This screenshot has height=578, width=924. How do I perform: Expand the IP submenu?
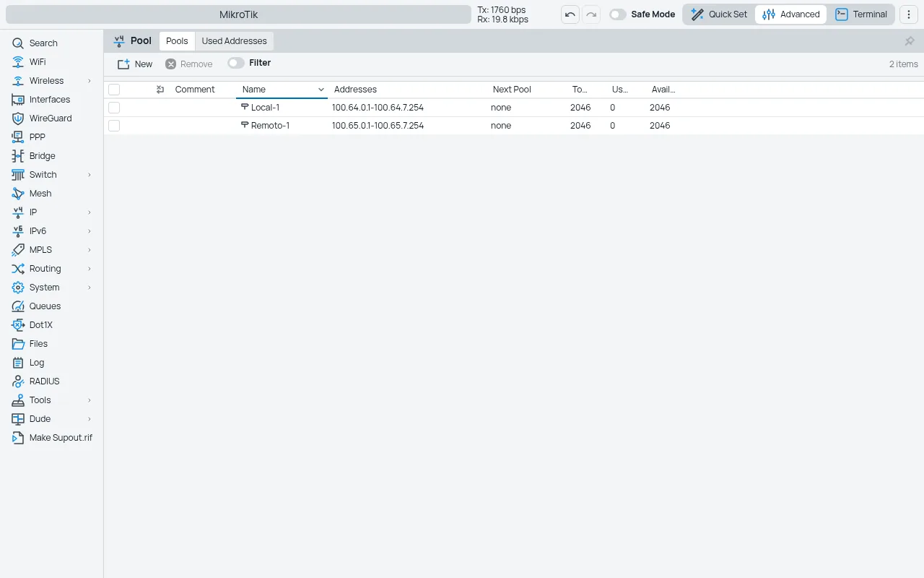[x=90, y=212]
